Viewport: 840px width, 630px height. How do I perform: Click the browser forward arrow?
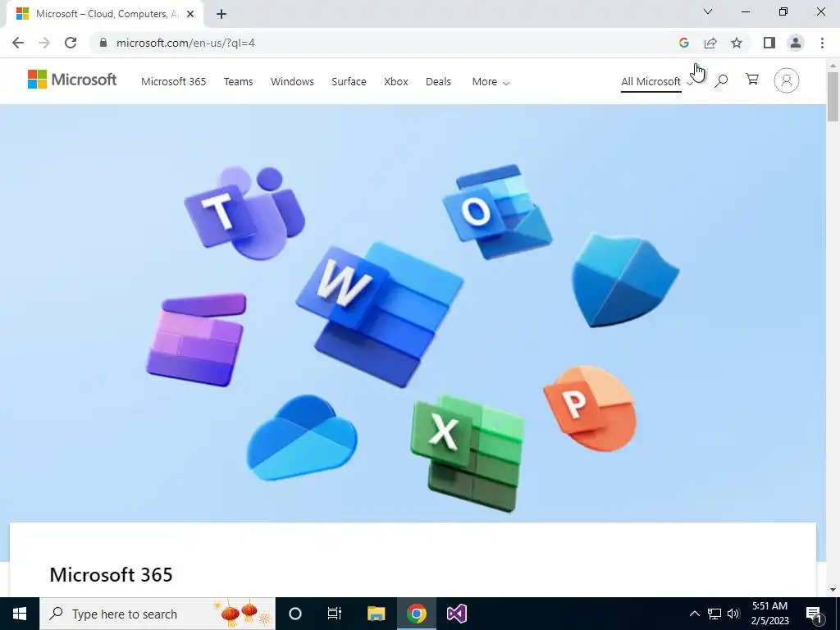pos(44,43)
